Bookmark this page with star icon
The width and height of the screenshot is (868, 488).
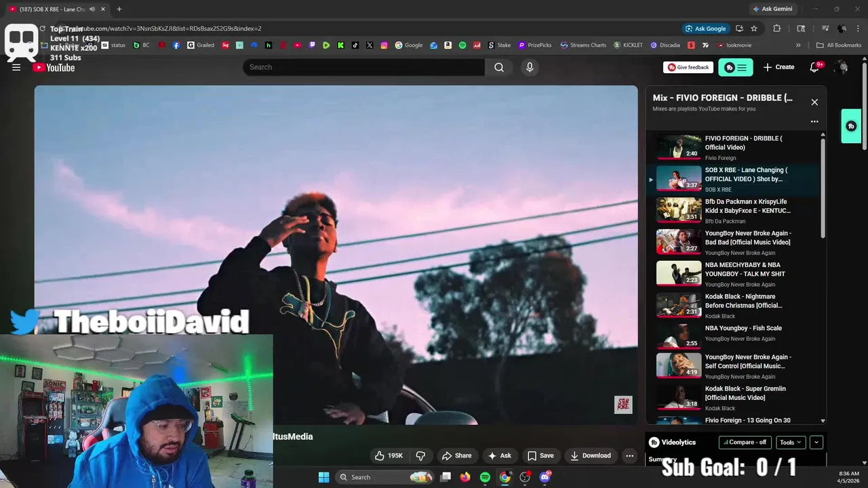pos(754,28)
